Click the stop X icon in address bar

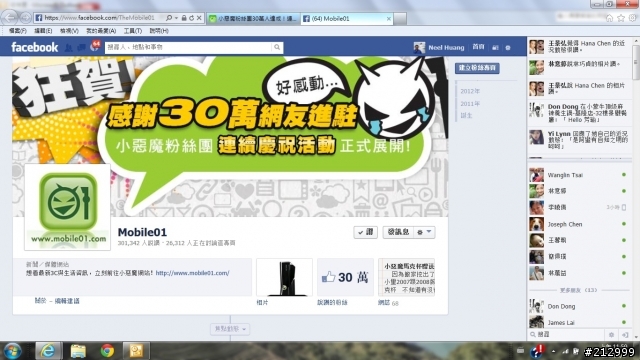[199, 18]
